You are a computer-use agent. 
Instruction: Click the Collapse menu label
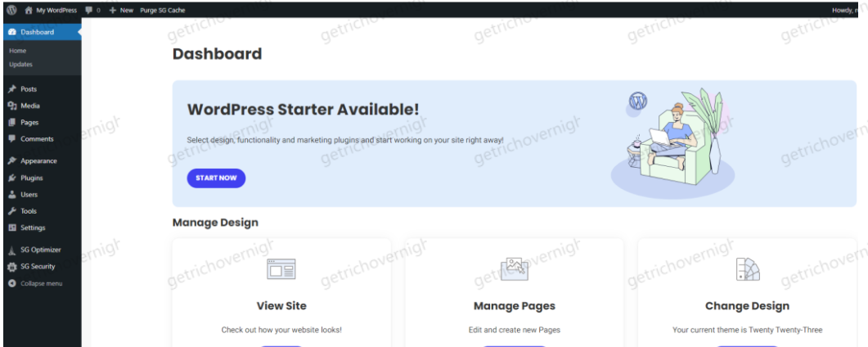(x=42, y=283)
